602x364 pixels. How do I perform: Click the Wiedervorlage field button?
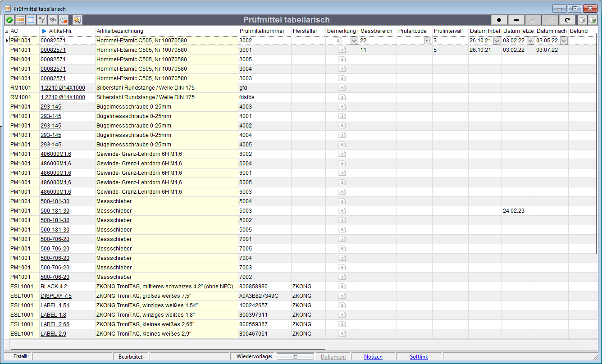click(295, 356)
